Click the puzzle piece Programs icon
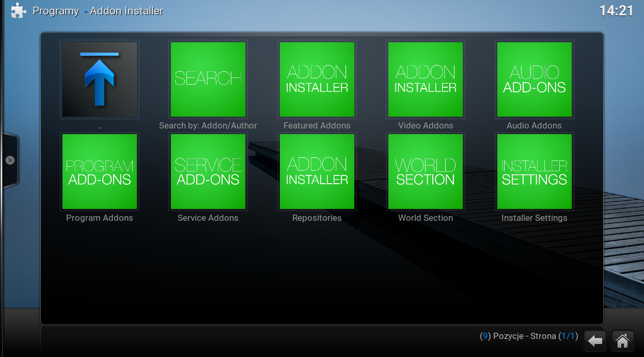The image size is (644, 357). tap(19, 10)
